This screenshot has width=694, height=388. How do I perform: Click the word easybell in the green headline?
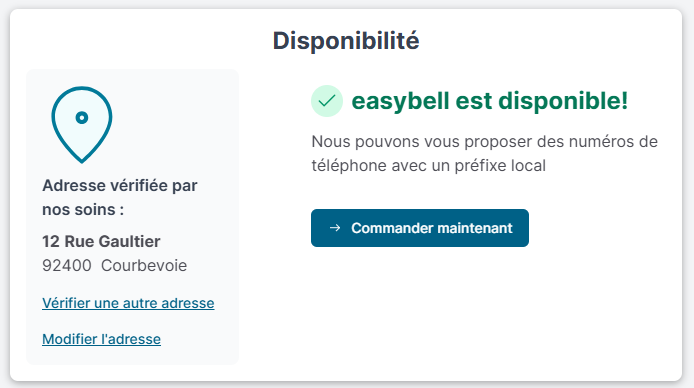pyautogui.click(x=401, y=101)
